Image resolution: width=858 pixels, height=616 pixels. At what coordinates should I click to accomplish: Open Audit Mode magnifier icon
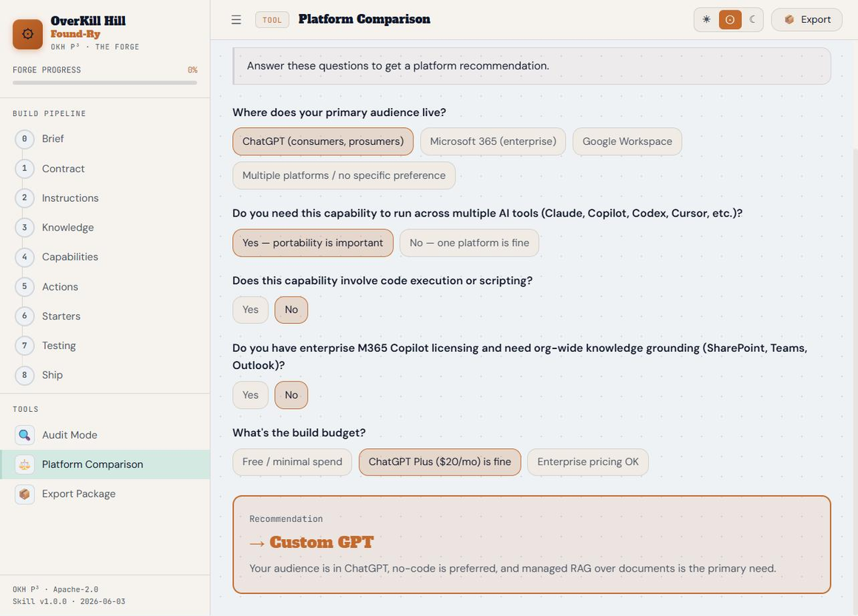pos(24,435)
